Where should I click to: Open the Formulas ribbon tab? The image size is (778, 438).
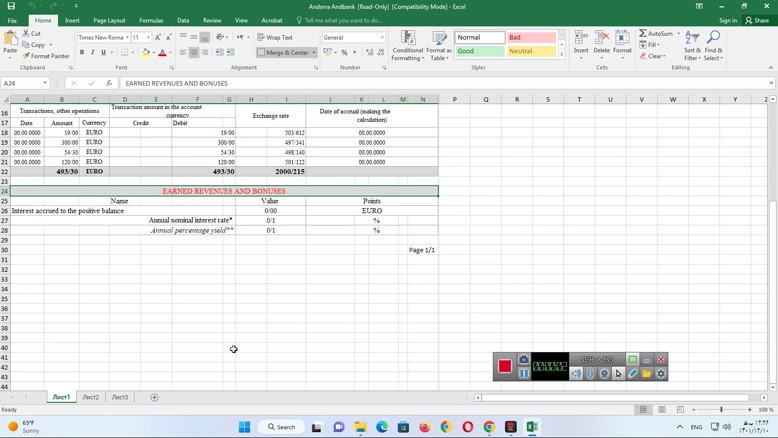(151, 20)
